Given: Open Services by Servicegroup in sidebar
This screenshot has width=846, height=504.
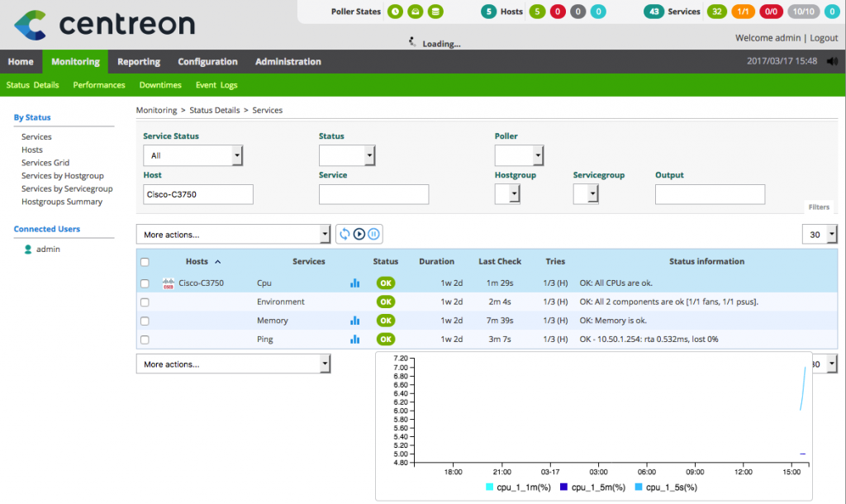Looking at the screenshot, I should pos(67,188).
